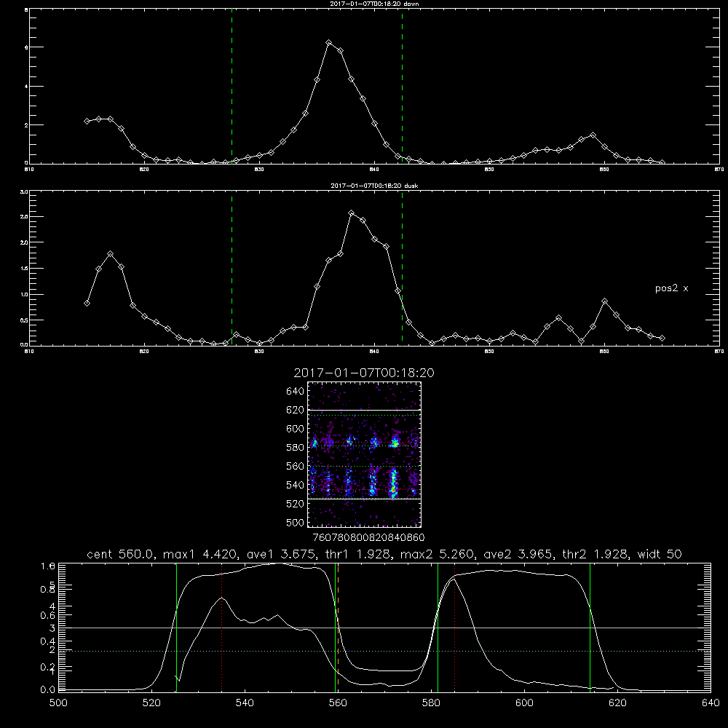Screen dimensions: 728x728
Task: Click the green vertical line near 581
Action: tap(438, 627)
